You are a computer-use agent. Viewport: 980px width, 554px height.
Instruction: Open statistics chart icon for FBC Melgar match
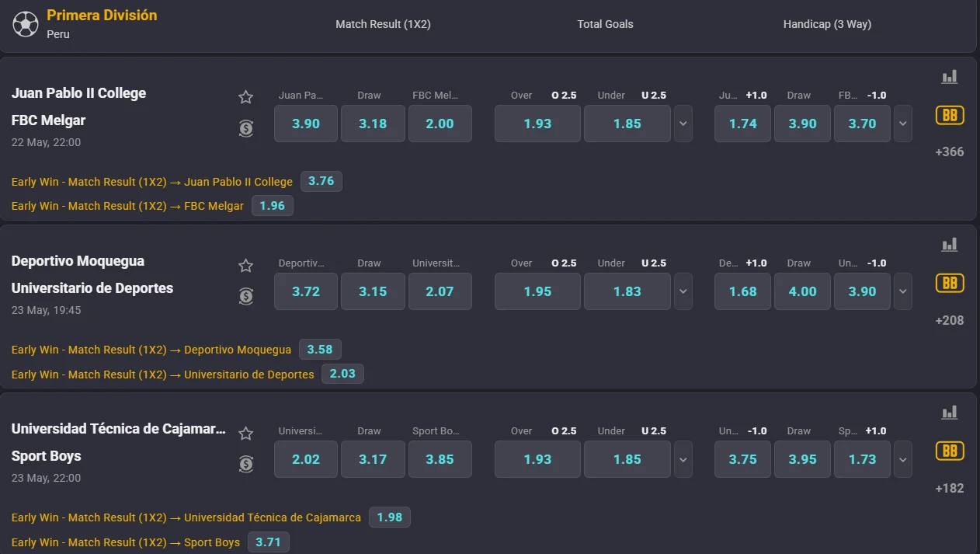[x=950, y=77]
